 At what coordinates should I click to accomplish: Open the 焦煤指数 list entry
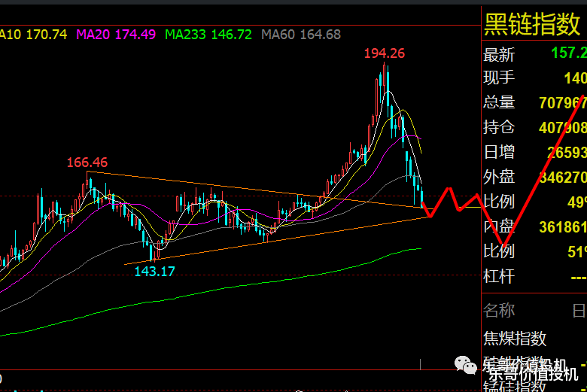tap(515, 338)
